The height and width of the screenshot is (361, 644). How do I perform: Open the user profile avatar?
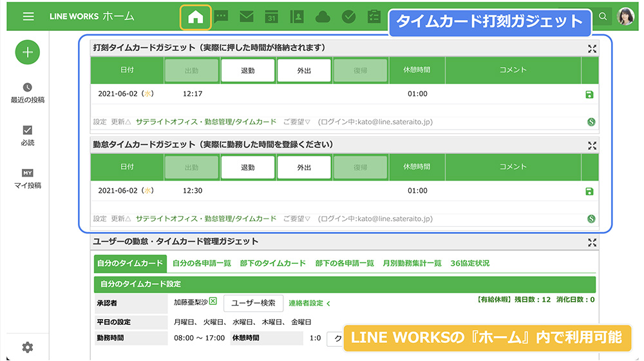click(625, 17)
